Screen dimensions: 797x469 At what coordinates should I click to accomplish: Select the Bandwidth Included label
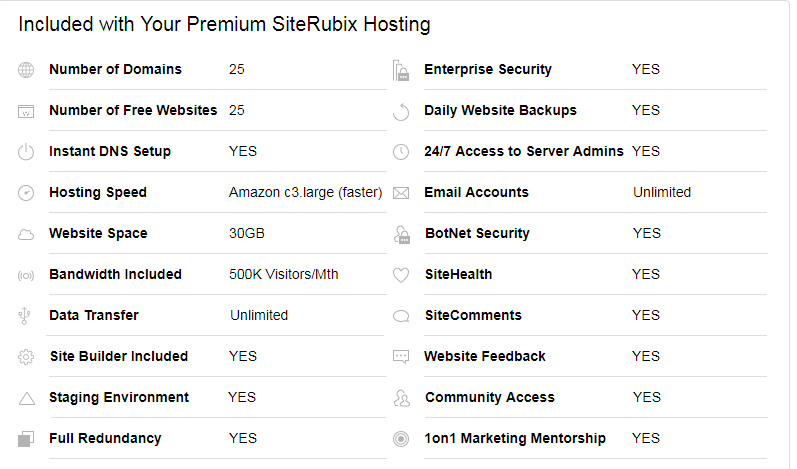click(x=115, y=274)
